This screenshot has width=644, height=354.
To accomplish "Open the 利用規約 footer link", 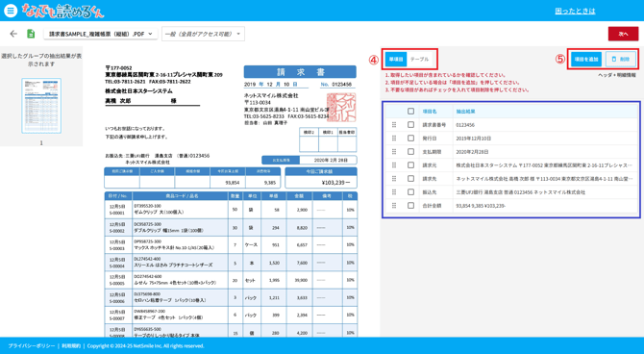I will coord(71,345).
